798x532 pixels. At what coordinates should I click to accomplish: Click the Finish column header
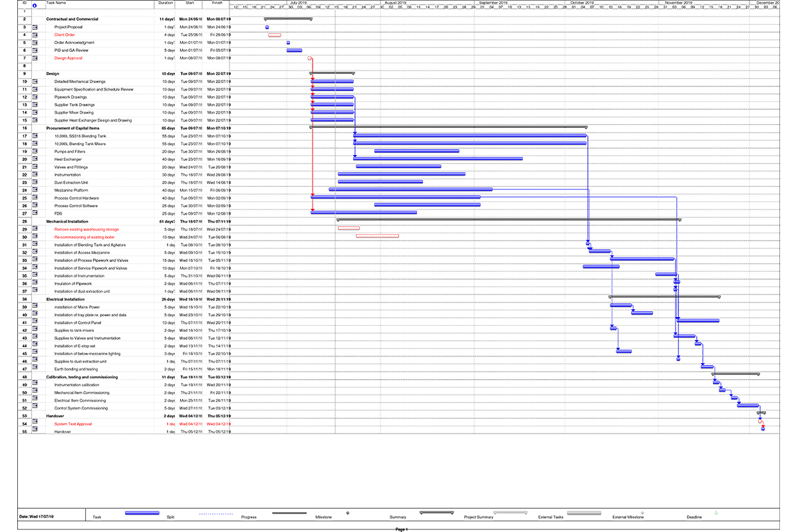[217, 3]
